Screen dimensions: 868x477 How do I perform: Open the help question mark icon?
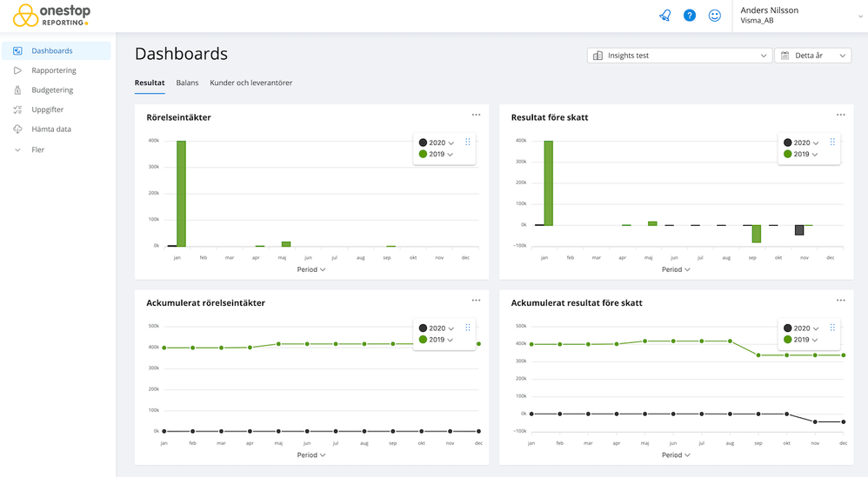pyautogui.click(x=689, y=16)
